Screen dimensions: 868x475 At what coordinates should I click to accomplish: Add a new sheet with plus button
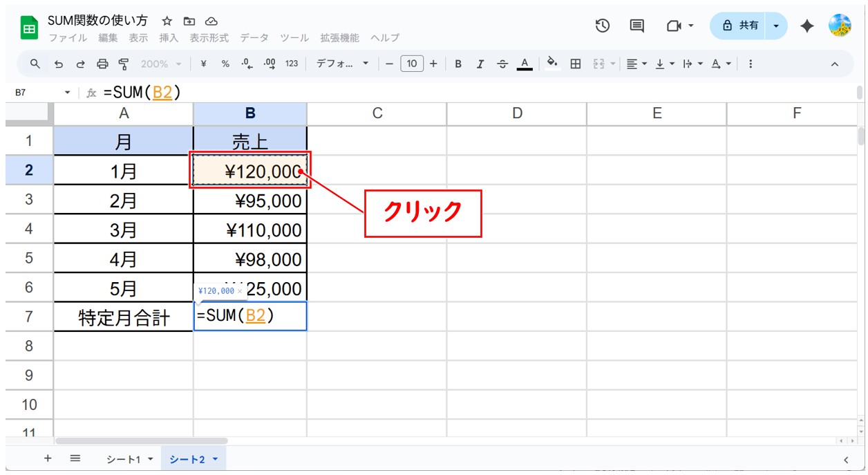(48, 458)
